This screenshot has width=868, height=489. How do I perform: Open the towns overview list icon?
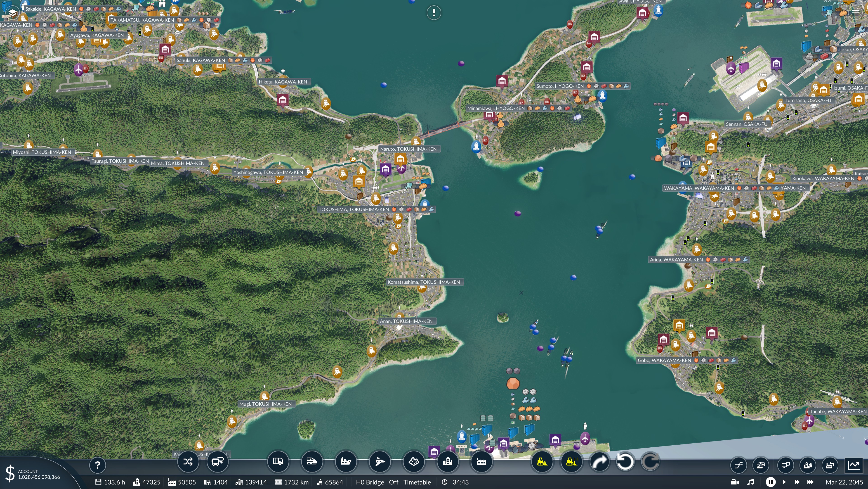808,465
